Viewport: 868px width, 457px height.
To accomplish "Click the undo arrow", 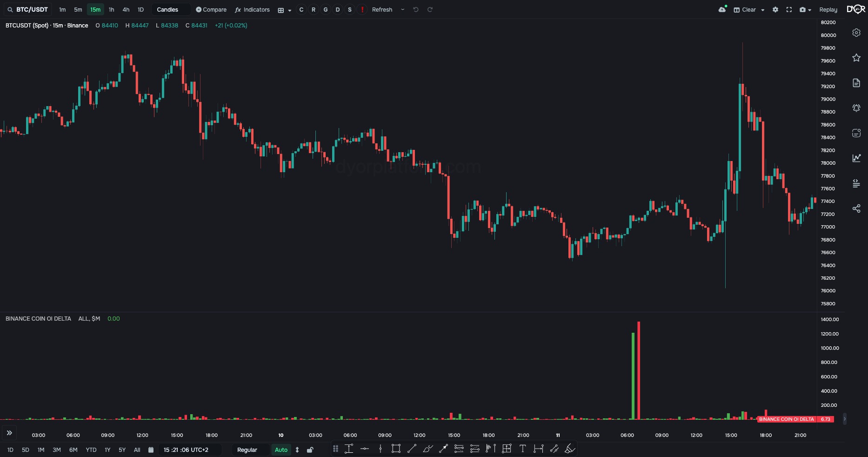I will click(416, 9).
